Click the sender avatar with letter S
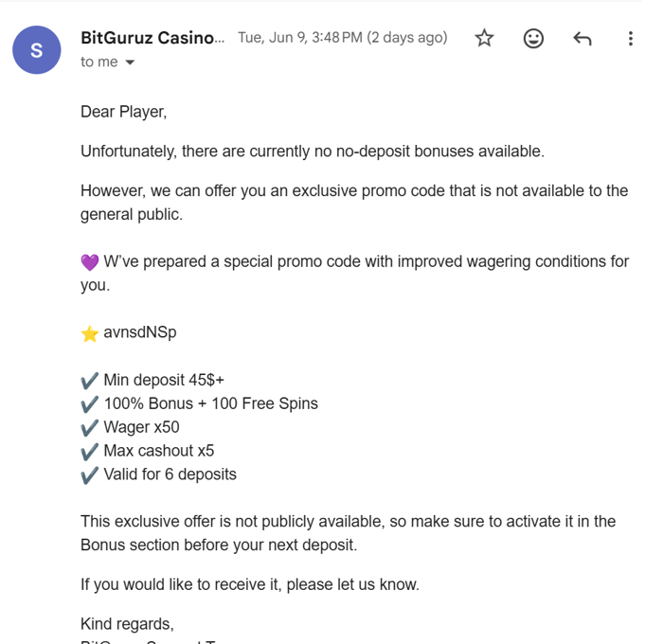 pos(37,50)
